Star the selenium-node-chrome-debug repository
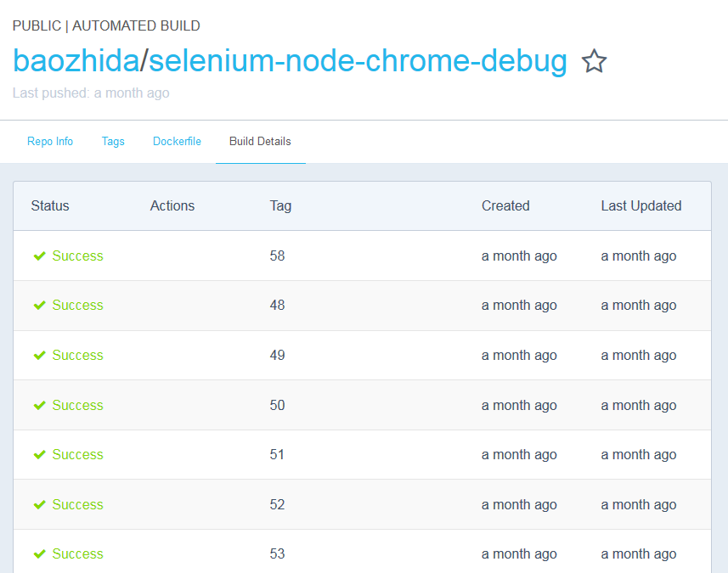 coord(594,61)
